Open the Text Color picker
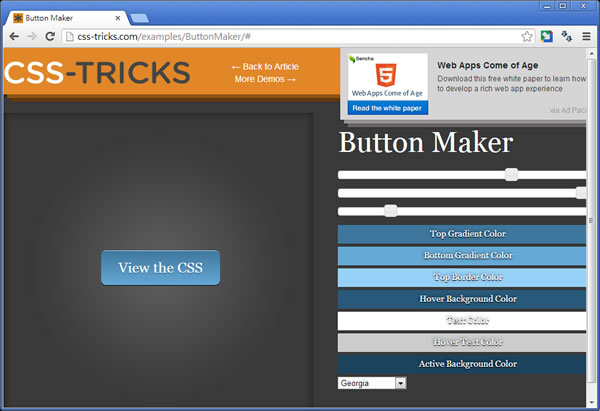The height and width of the screenshot is (411, 600). click(462, 321)
